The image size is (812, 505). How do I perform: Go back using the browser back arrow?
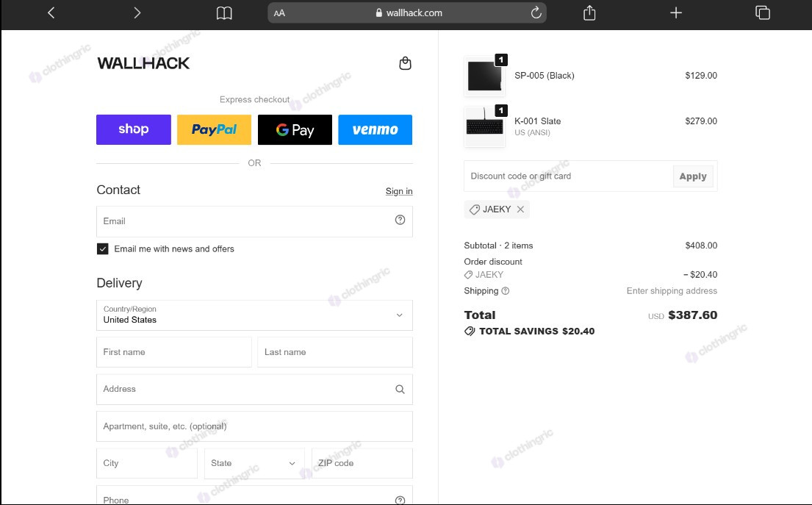51,13
